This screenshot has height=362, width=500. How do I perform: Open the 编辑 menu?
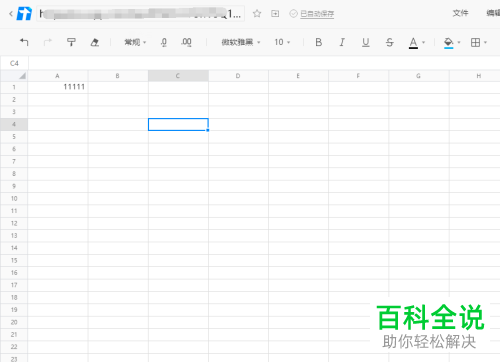493,13
